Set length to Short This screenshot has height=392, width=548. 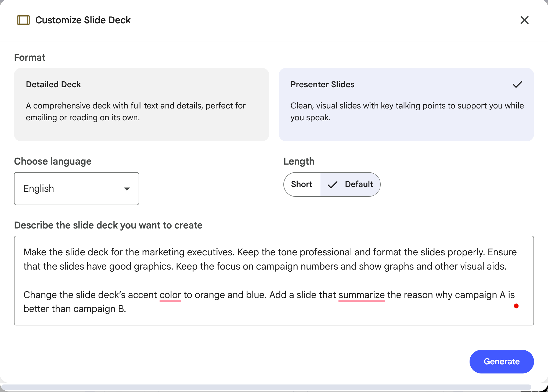302,184
